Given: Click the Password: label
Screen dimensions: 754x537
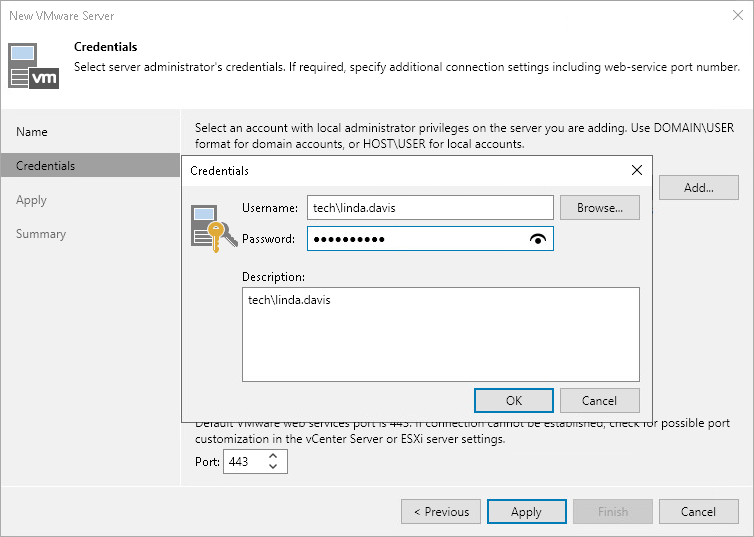Looking at the screenshot, I should (x=268, y=239).
